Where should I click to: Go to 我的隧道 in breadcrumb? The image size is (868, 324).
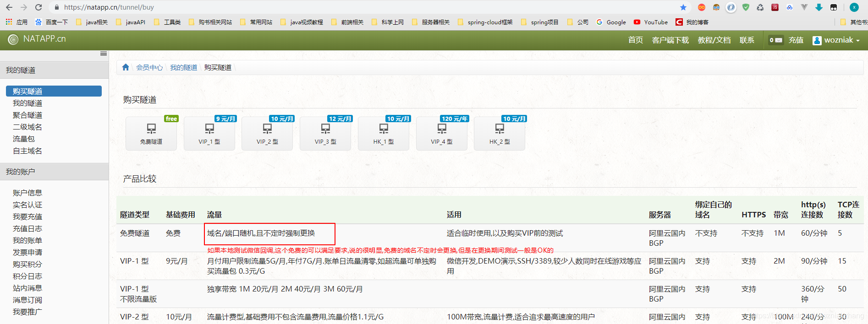pos(183,68)
